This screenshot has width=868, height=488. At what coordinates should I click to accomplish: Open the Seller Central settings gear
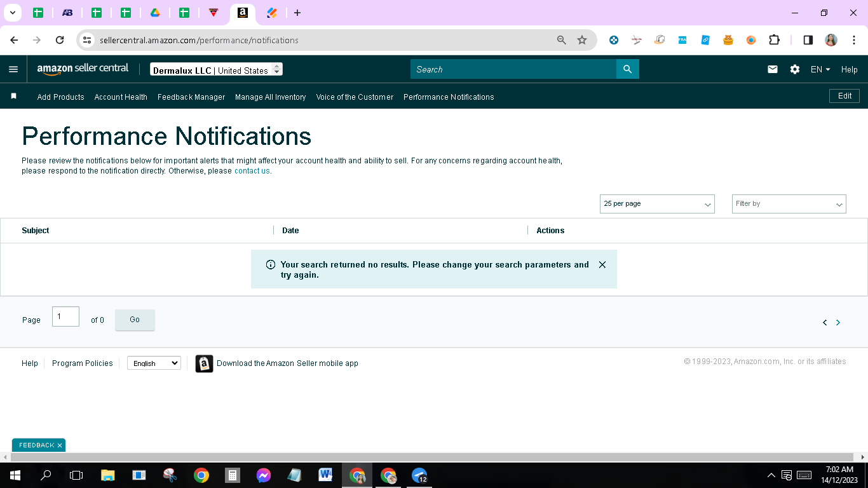click(795, 69)
